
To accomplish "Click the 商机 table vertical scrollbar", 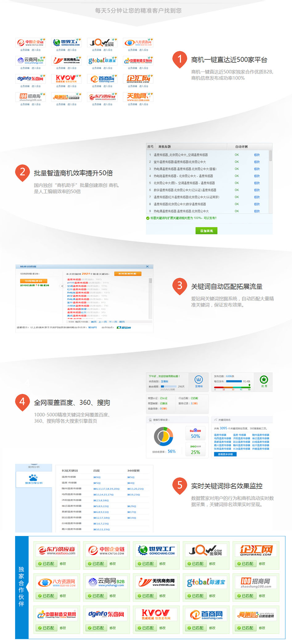I will pyautogui.click(x=270, y=181).
